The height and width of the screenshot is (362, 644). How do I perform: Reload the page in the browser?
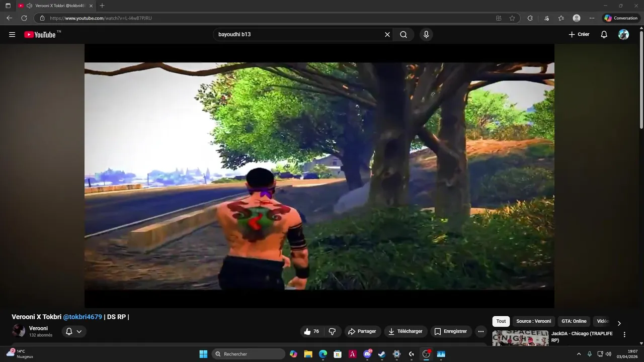point(24,18)
